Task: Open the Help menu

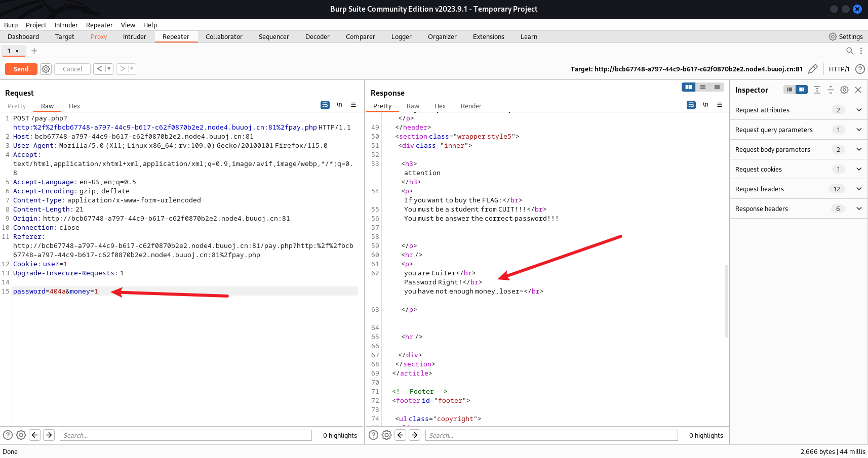Action: tap(150, 25)
